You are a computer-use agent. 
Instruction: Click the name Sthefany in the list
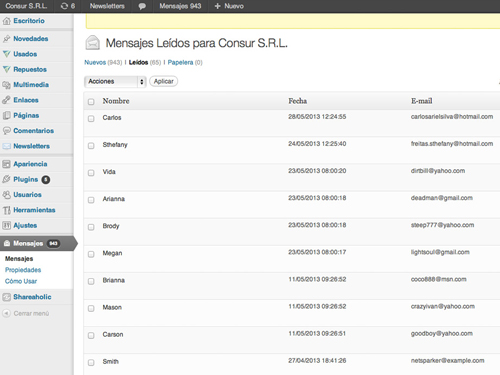pyautogui.click(x=115, y=145)
